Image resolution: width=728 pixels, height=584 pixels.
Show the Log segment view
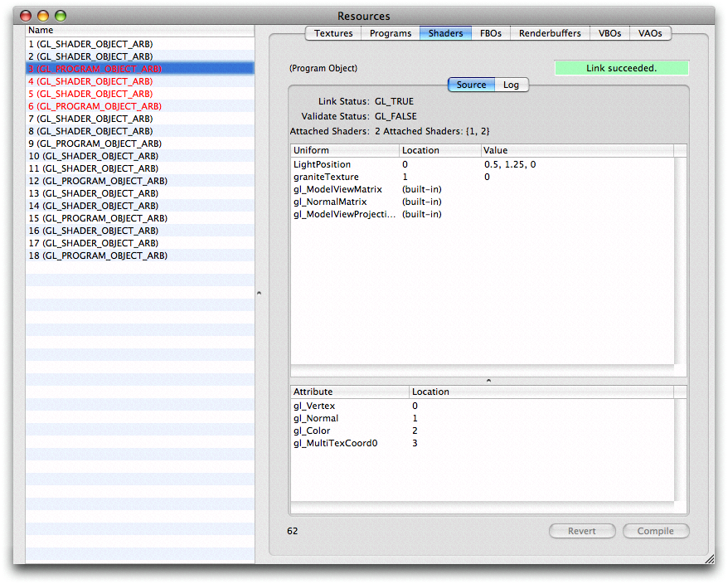tap(511, 85)
